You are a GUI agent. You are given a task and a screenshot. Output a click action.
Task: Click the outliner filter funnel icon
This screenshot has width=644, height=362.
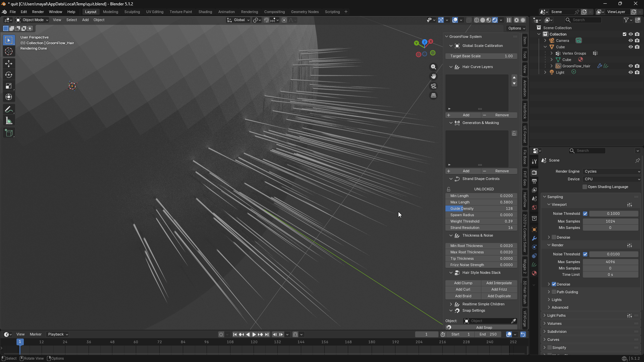[x=626, y=20]
